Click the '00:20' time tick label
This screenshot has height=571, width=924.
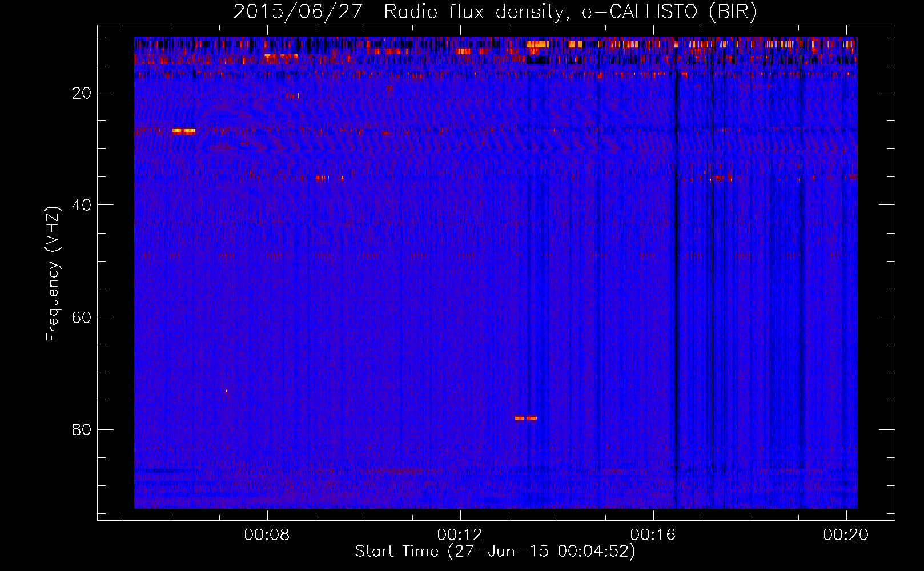(x=846, y=534)
